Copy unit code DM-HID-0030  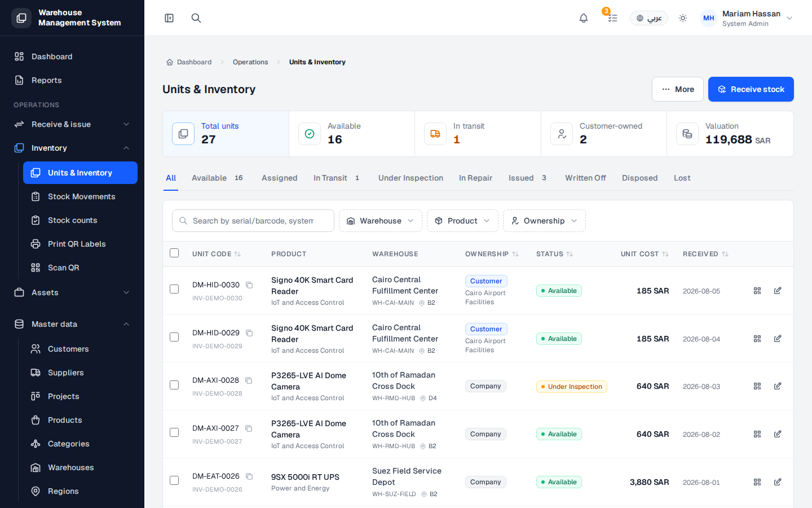pos(249,285)
